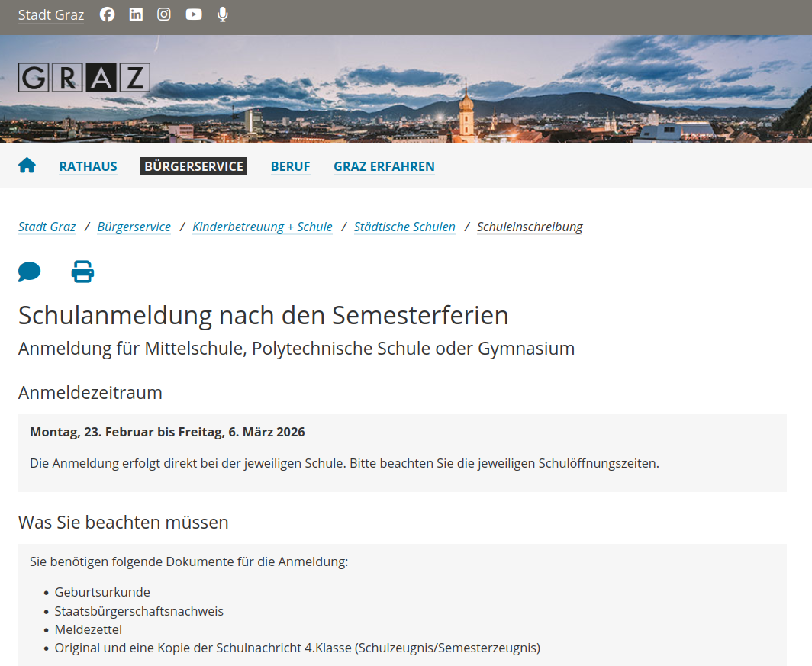Select the highlighted BÜRGERSERVICE menu item
The width and height of the screenshot is (812, 666).
(193, 166)
